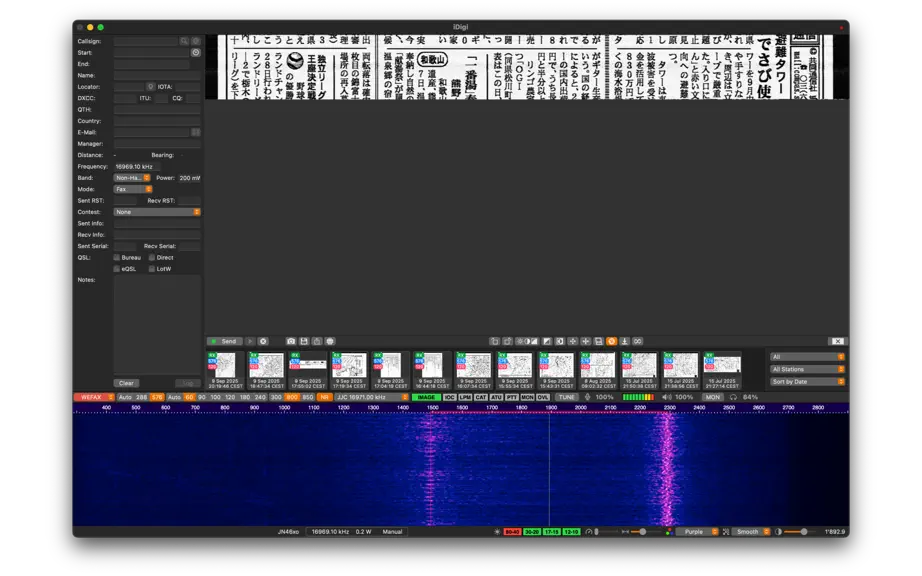
Task: Click the save image floppy disk icon
Action: (x=304, y=341)
